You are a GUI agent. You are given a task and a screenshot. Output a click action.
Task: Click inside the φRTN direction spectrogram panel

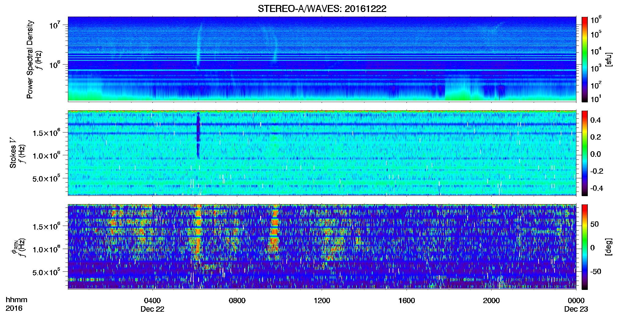tap(322, 247)
